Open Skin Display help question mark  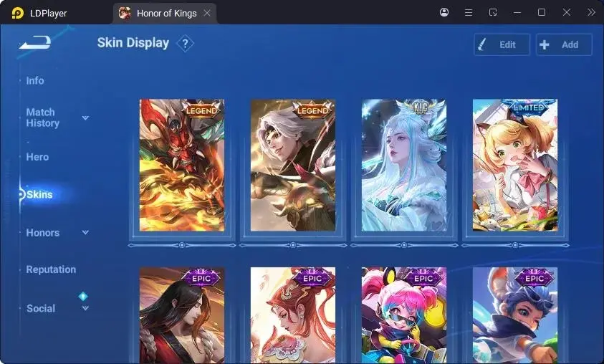tap(185, 44)
